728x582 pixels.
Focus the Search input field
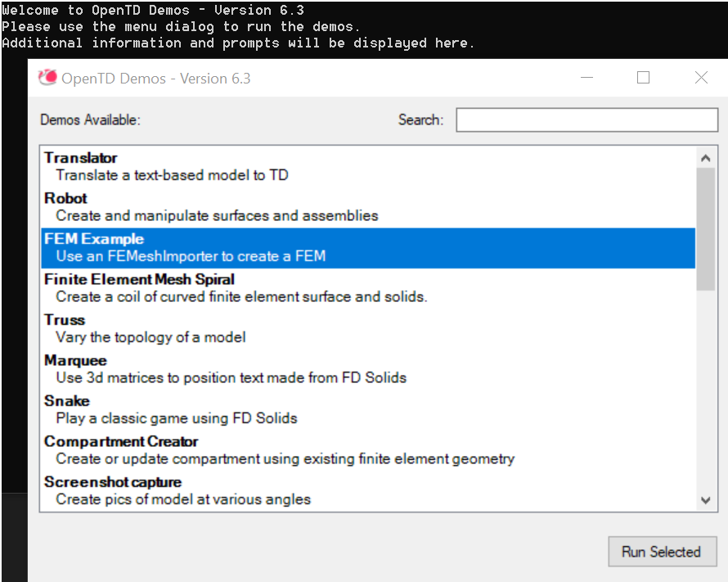(586, 120)
